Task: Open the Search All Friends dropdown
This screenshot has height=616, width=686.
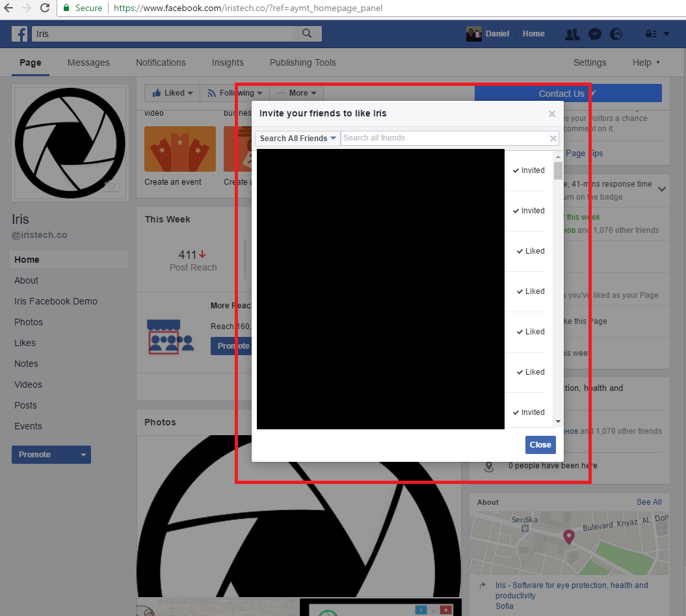Action: click(298, 139)
